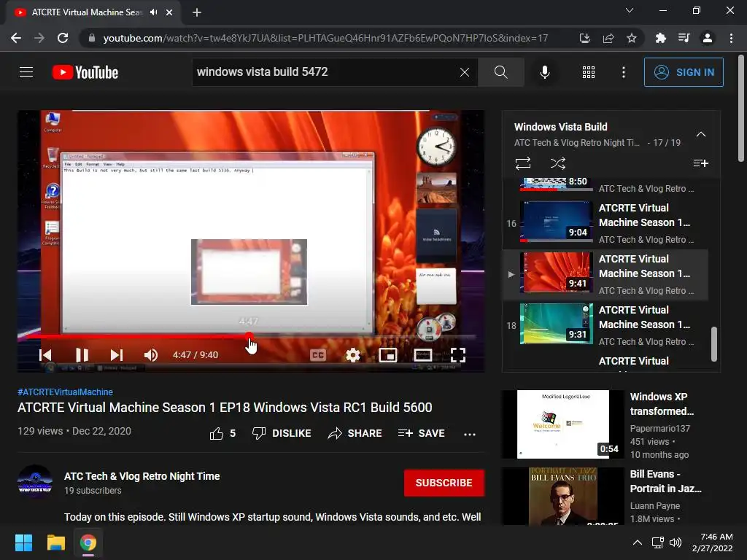The height and width of the screenshot is (560, 747).
Task: Open ATC Tech & Vlog channel avatar
Action: pyautogui.click(x=35, y=482)
